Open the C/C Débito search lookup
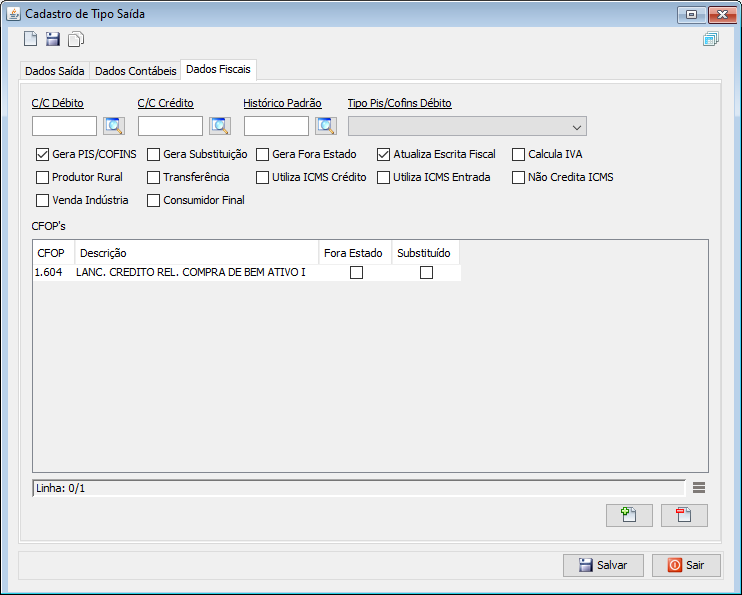The height and width of the screenshot is (595, 742). pyautogui.click(x=113, y=126)
